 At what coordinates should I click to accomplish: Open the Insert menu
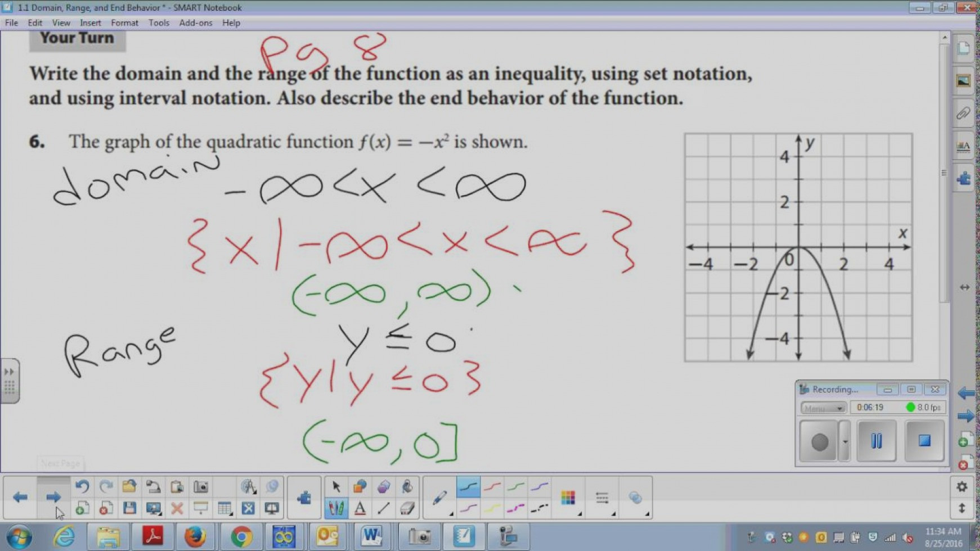pos(91,23)
